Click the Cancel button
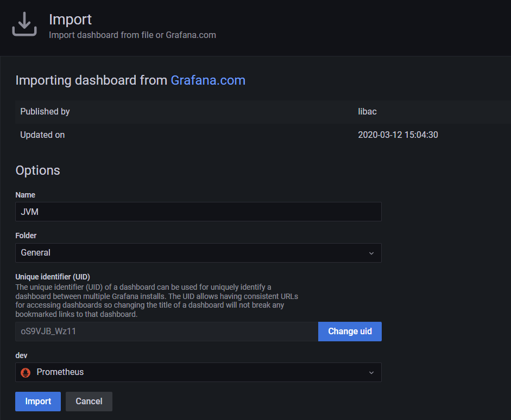Screen dimensions: 511x420 pos(89,402)
